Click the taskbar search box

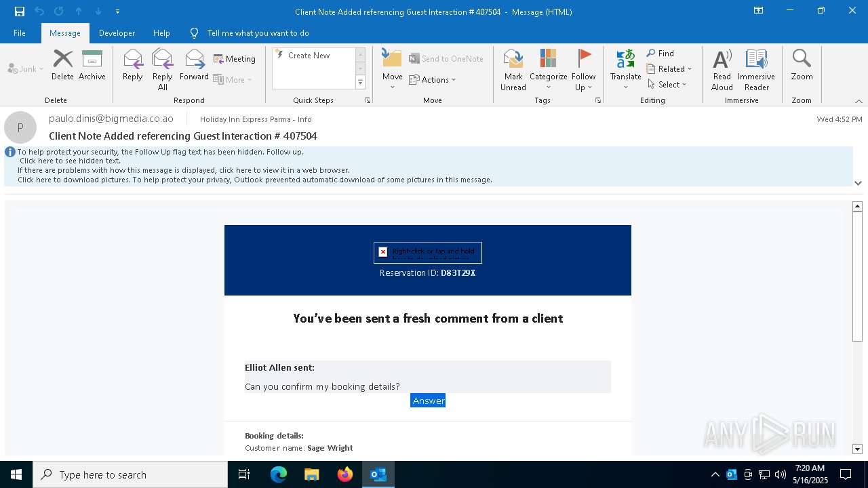[130, 474]
